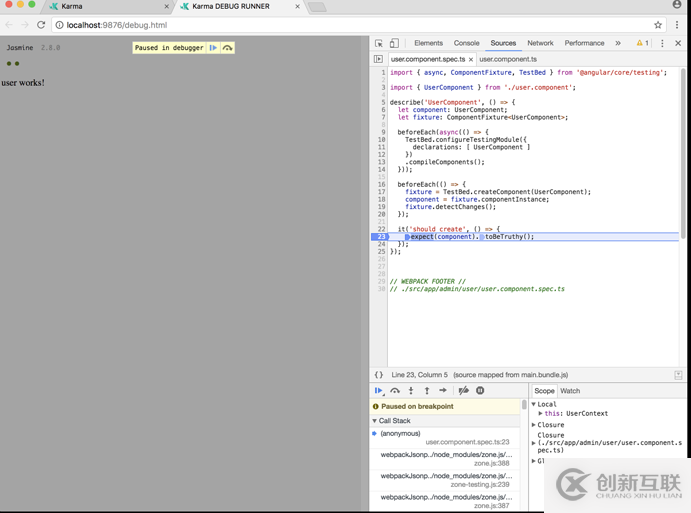Click line number 22 in gutter
The width and height of the screenshot is (691, 513).
(x=381, y=229)
